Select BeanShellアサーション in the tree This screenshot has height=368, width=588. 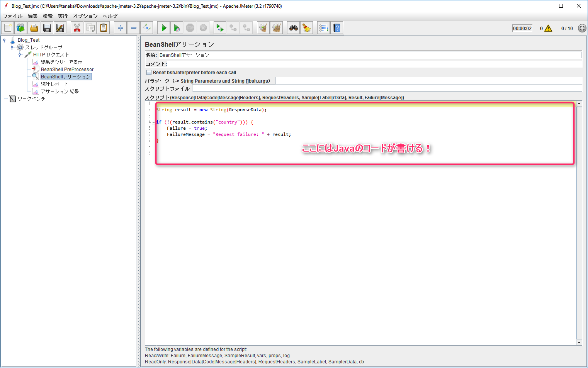click(x=66, y=77)
